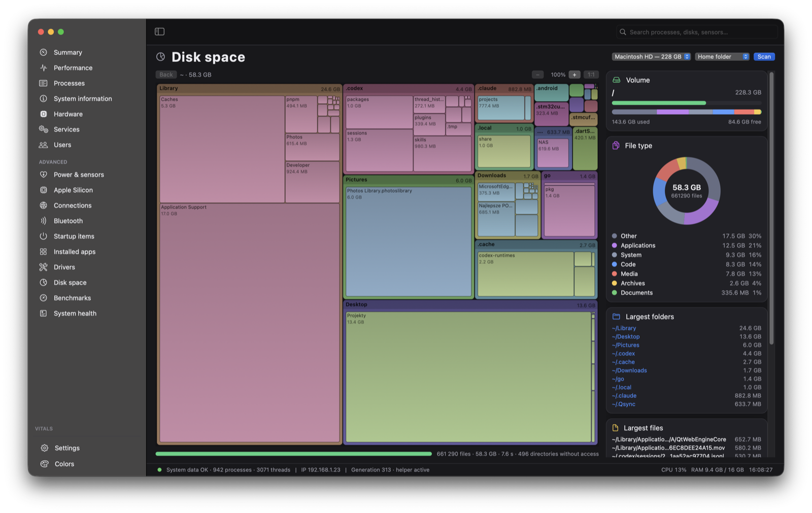Click the Back button above treemap
The width and height of the screenshot is (812, 513).
click(166, 75)
